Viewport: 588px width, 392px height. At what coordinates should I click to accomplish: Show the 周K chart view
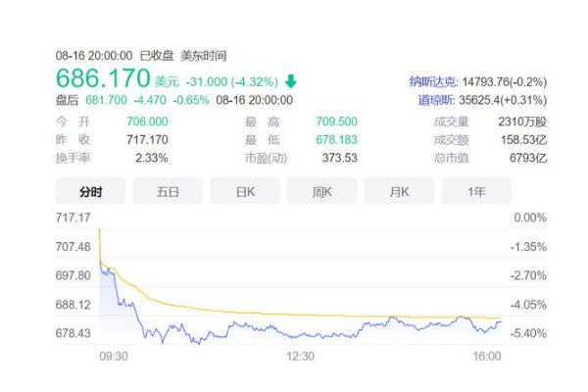[x=322, y=192]
